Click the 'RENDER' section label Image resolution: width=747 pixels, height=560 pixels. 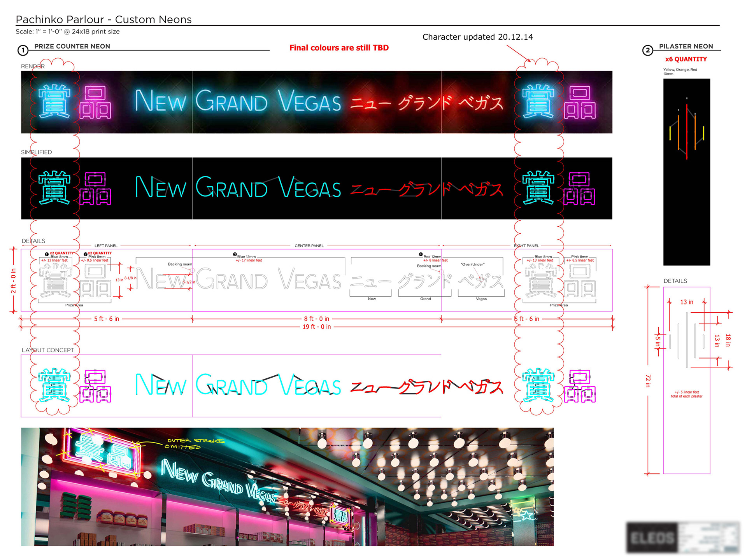(33, 66)
